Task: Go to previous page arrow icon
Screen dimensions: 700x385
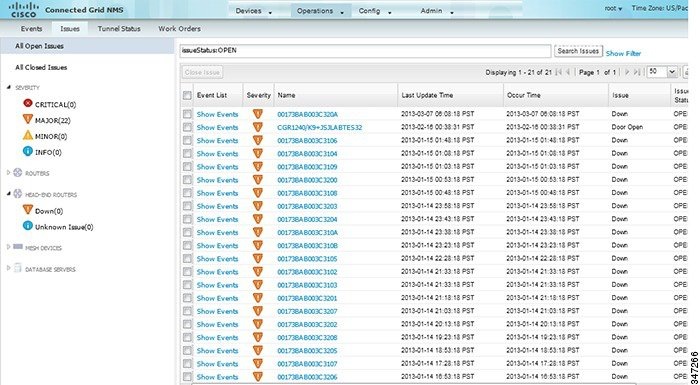Action: 568,72
